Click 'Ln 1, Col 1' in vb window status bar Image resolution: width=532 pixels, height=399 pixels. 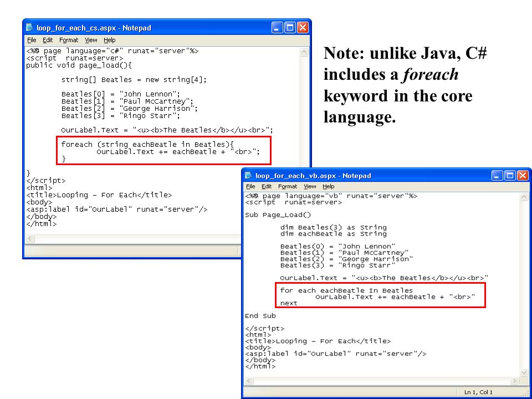tap(478, 392)
